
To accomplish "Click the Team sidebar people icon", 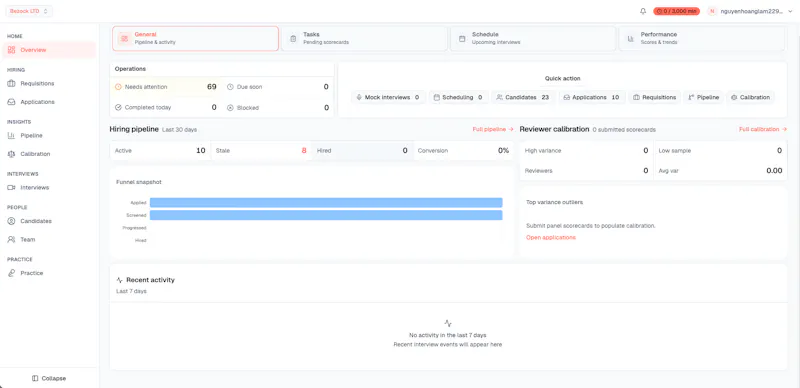I will [x=11, y=239].
